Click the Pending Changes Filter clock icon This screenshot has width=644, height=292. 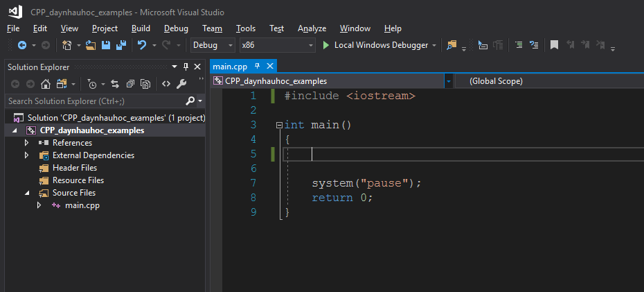[91, 85]
